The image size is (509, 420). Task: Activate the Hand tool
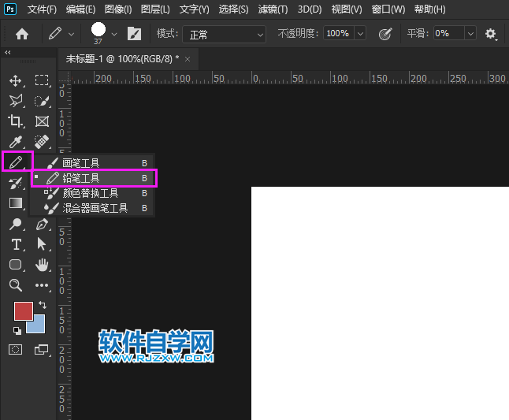click(x=42, y=265)
